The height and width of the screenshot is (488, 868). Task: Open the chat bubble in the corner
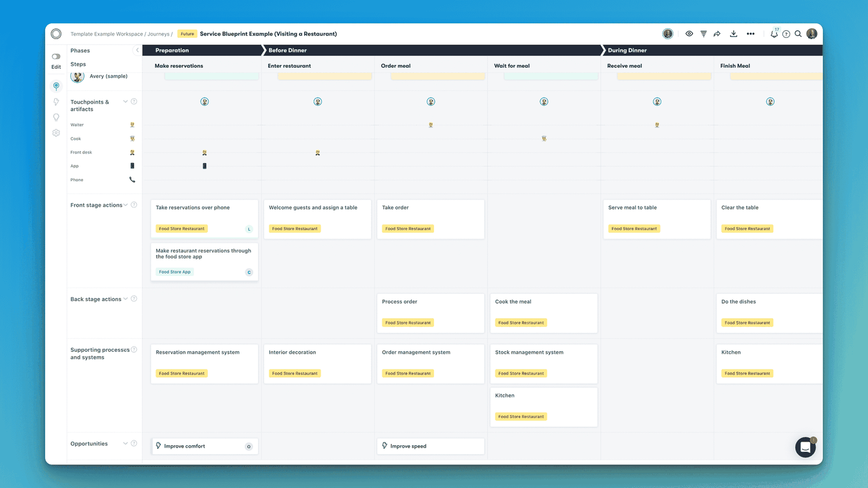click(x=805, y=447)
